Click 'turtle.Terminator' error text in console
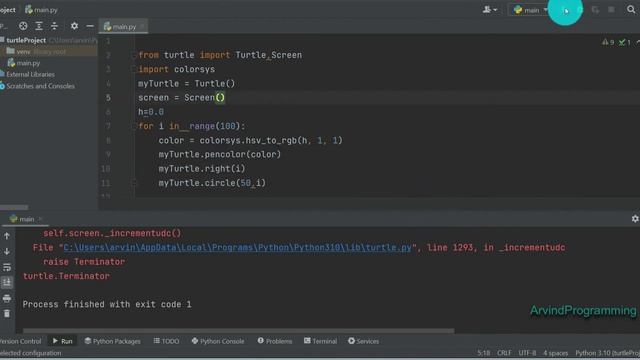The image size is (640, 360). (66, 276)
